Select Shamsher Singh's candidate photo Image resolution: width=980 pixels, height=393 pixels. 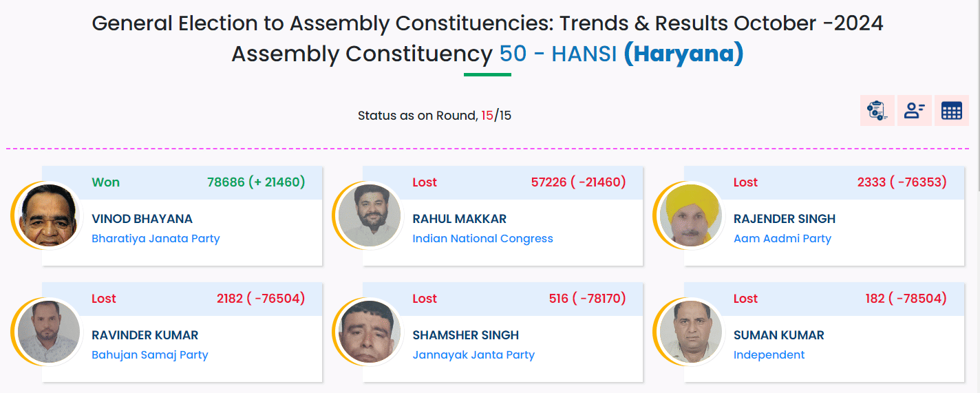368,332
